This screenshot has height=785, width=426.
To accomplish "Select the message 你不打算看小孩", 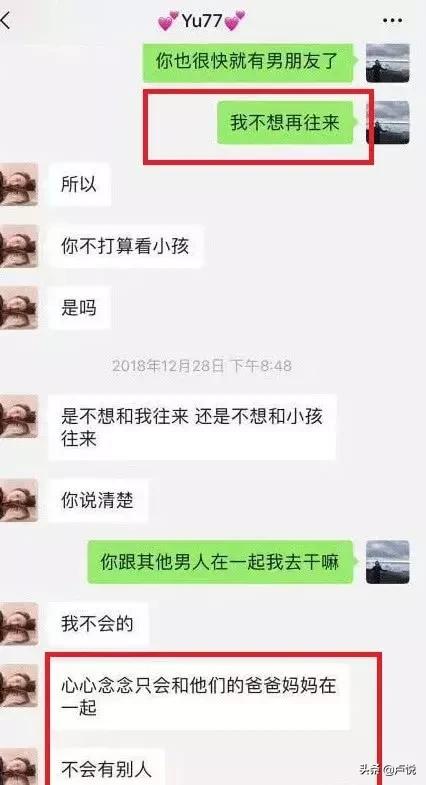I will point(126,246).
